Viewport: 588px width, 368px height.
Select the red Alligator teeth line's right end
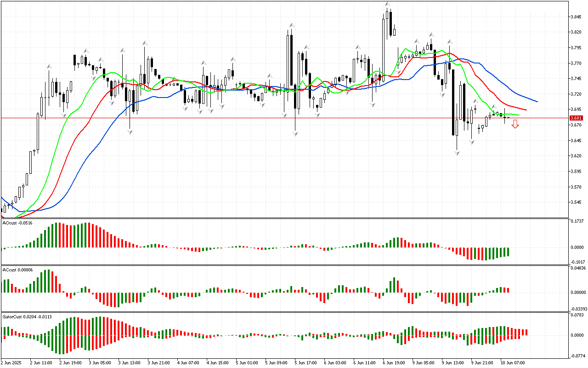point(525,109)
